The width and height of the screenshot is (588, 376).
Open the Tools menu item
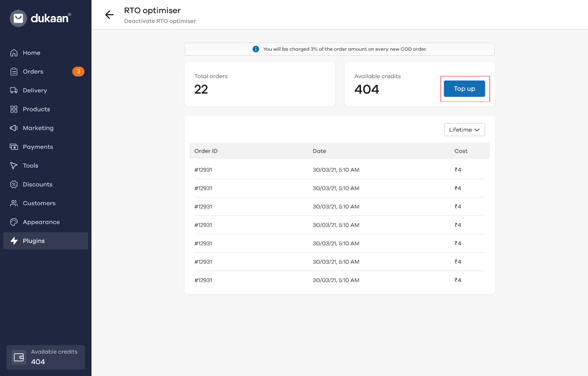click(46, 166)
